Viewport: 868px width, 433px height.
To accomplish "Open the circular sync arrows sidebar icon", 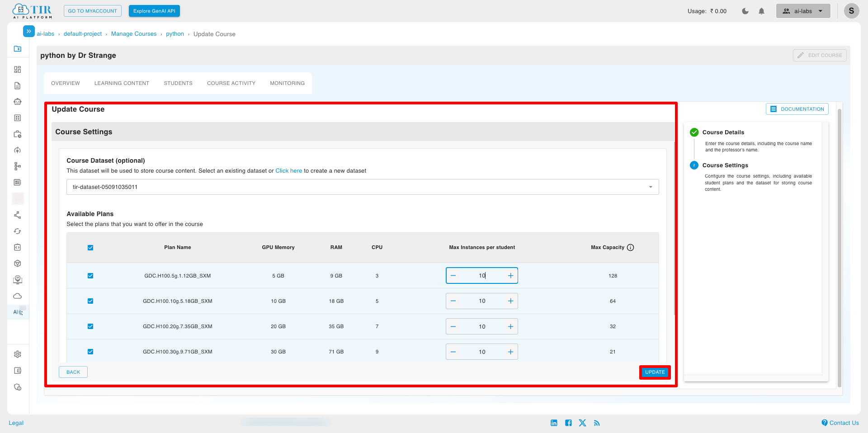I will (18, 231).
